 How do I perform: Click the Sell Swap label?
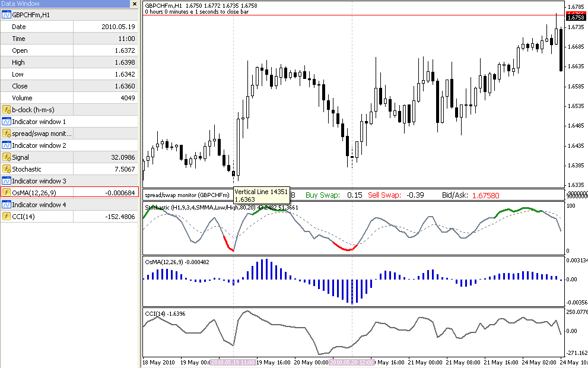click(384, 195)
